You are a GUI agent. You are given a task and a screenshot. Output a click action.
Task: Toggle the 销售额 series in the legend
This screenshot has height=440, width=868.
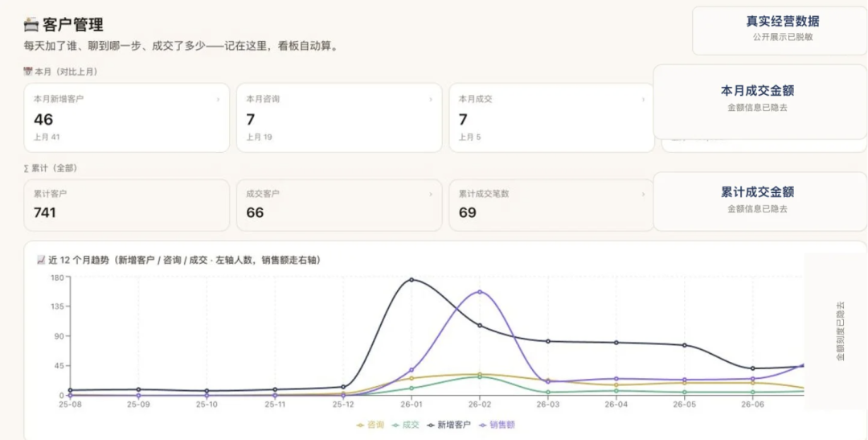pos(497,425)
